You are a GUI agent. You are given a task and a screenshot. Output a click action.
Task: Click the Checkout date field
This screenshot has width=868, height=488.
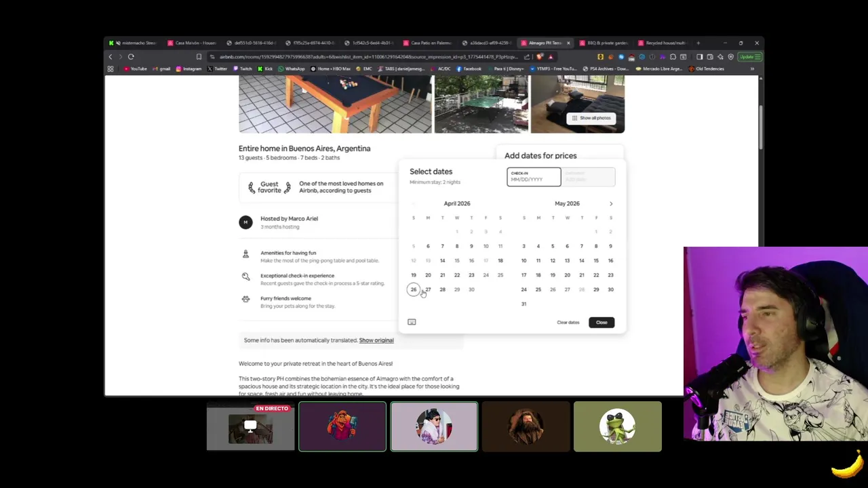pyautogui.click(x=588, y=177)
